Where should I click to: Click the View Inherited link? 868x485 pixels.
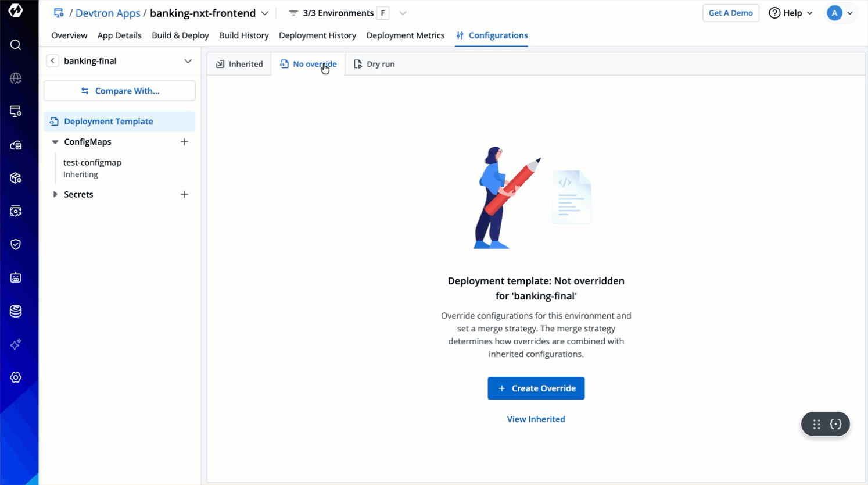pyautogui.click(x=536, y=419)
